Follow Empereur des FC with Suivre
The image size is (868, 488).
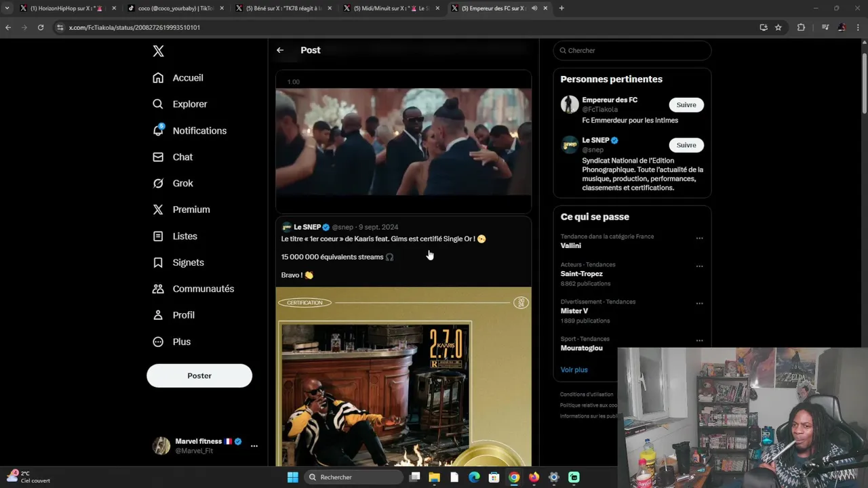(686, 104)
